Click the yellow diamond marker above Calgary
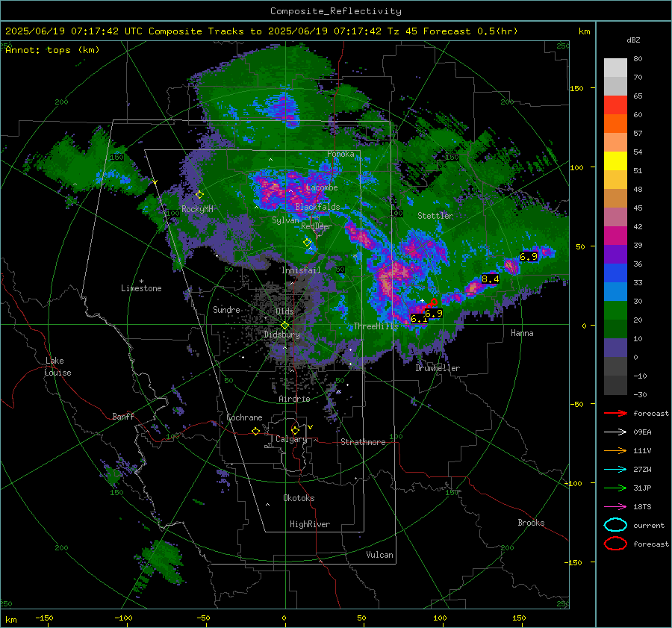The image size is (672, 628). pos(295,430)
